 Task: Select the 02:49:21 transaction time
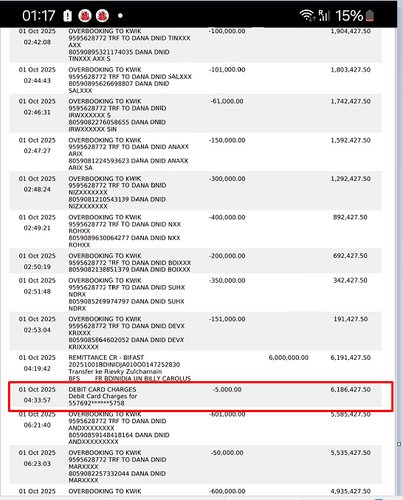(37, 228)
